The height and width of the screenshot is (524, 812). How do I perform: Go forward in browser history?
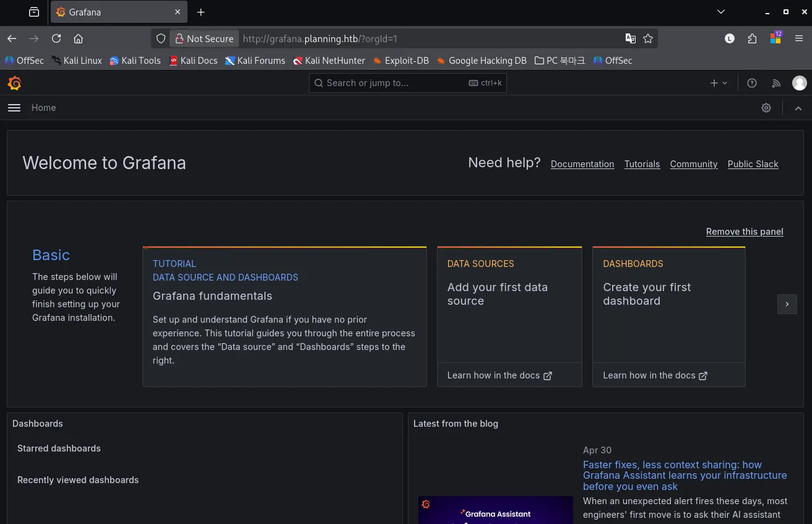click(34, 38)
